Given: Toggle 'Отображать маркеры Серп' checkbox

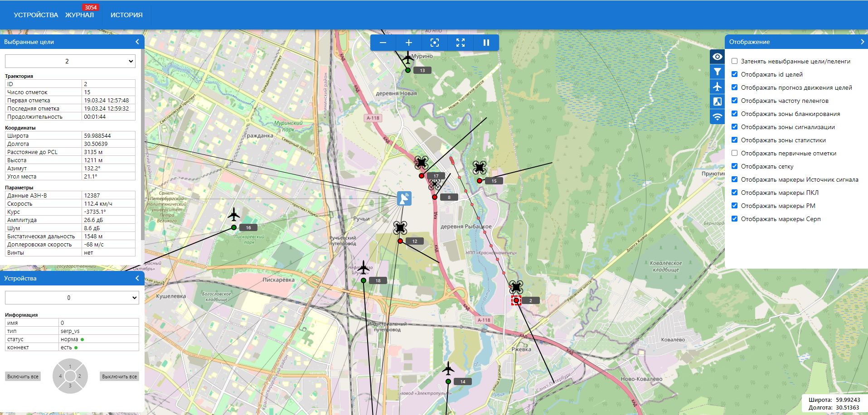Looking at the screenshot, I should coord(734,219).
